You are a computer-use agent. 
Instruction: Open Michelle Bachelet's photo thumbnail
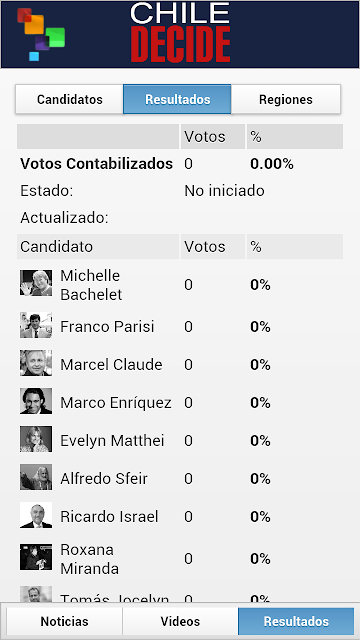point(36,283)
